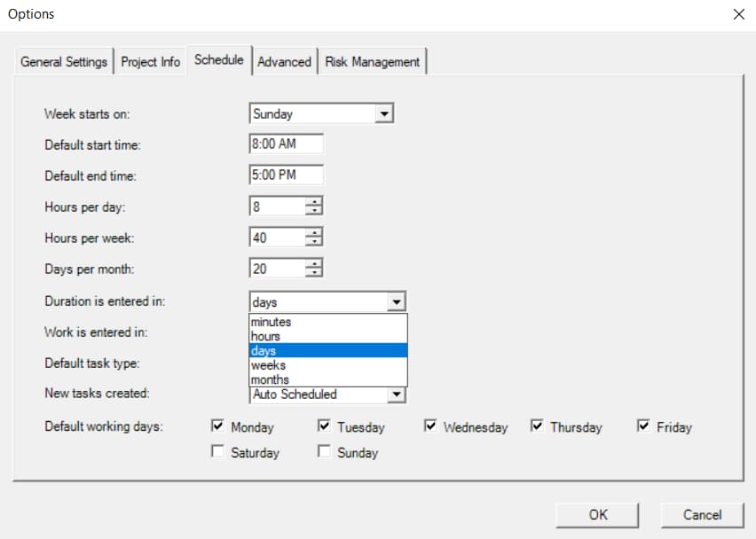The image size is (756, 539).
Task: Switch to the Risk Management tab
Action: (372, 61)
